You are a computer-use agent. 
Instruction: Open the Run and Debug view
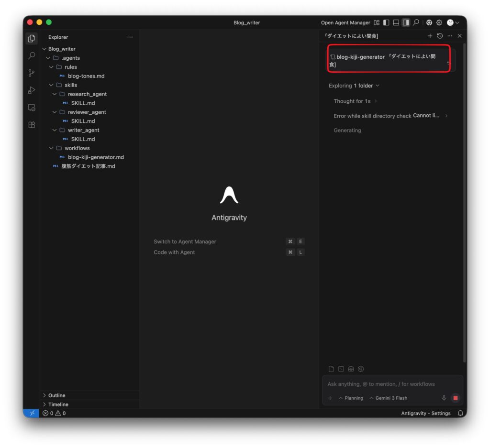(x=32, y=90)
